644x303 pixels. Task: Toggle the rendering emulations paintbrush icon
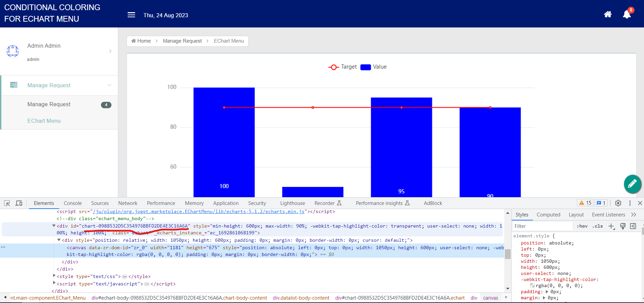[623, 226]
